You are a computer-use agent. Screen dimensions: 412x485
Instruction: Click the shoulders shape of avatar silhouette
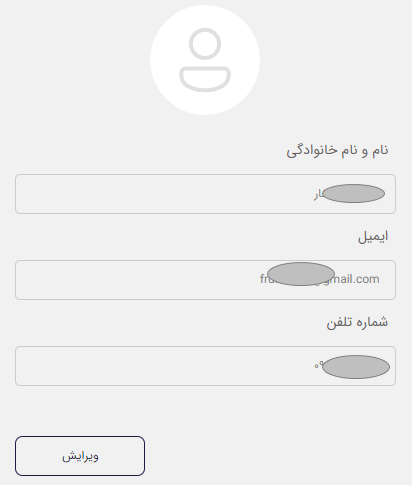[x=205, y=79]
